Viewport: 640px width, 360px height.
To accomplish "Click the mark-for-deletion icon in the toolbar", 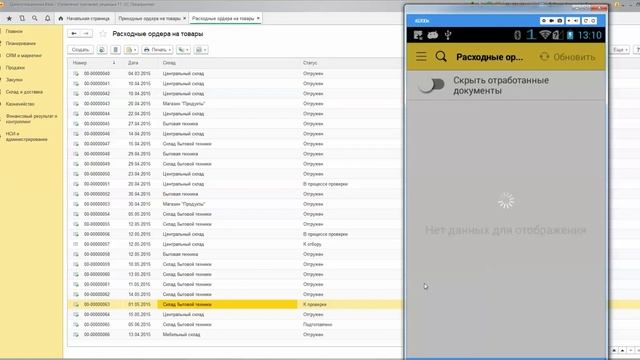I will [x=116, y=50].
